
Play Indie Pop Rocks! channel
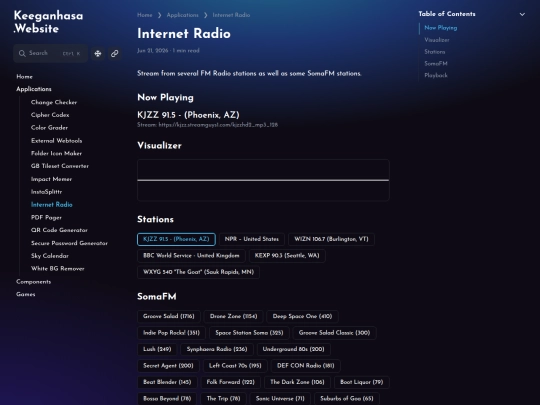(171, 333)
